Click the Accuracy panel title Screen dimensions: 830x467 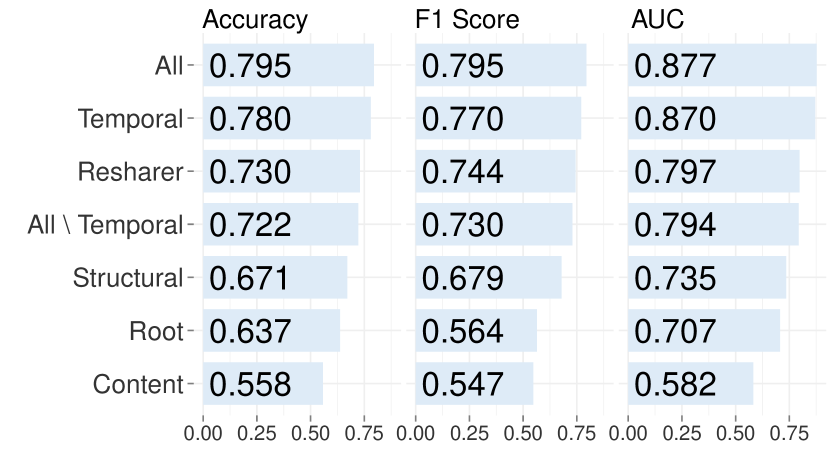pyautogui.click(x=255, y=20)
